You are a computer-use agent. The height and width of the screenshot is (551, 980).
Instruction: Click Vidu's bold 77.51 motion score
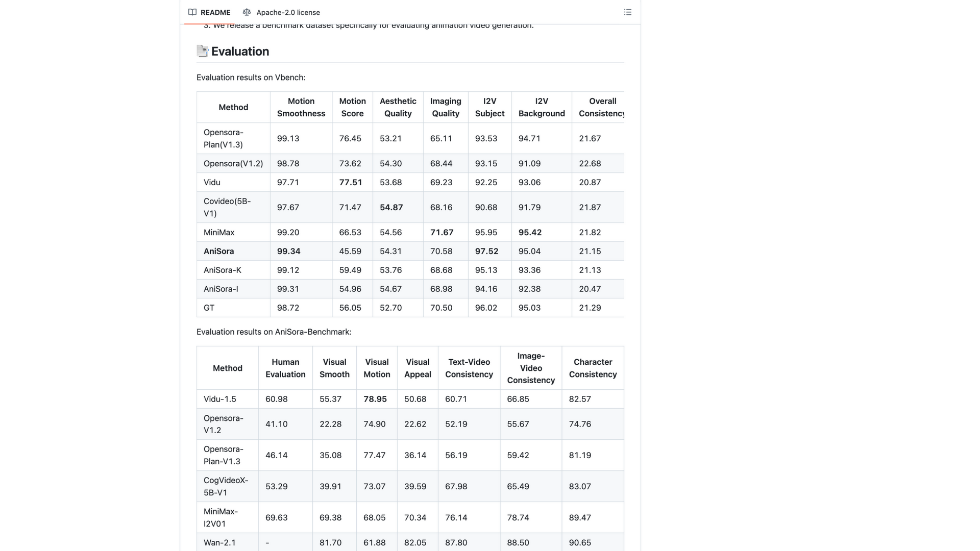click(351, 183)
